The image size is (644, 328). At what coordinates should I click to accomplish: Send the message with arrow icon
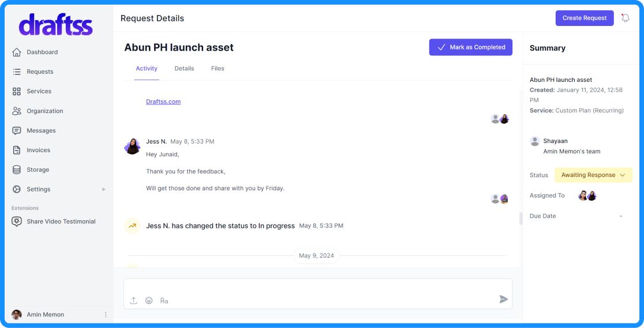(x=503, y=299)
